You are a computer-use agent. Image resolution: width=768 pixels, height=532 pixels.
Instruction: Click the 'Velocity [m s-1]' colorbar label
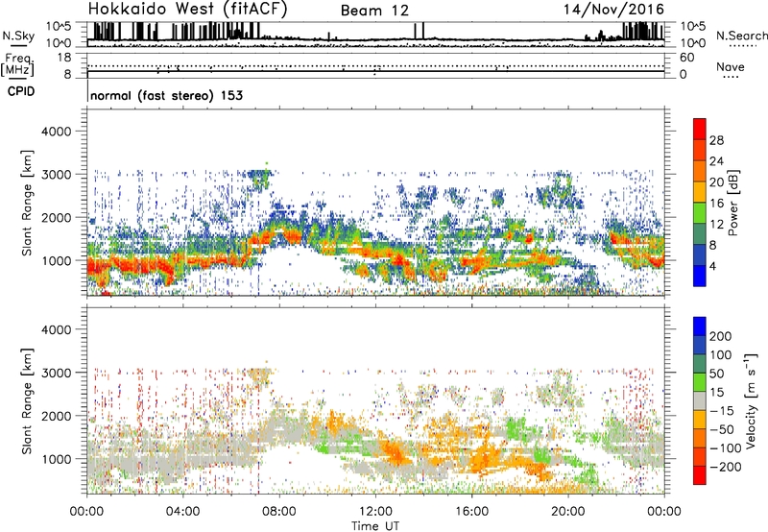pos(750,399)
